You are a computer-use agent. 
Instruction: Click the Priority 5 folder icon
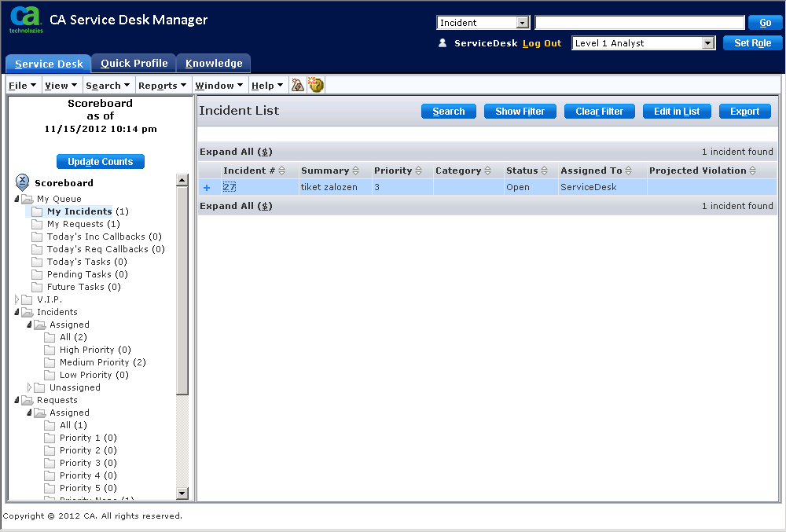pos(50,488)
